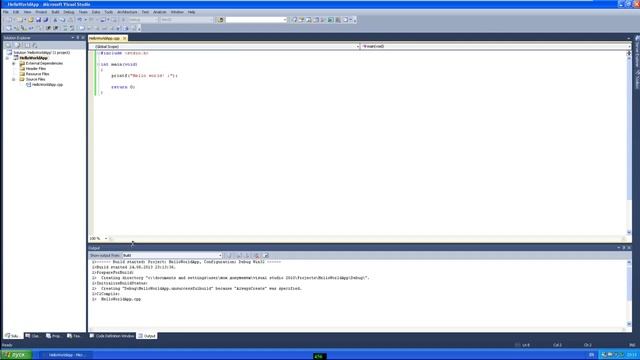The image size is (640, 360).
Task: Switch to the Team Explorer bottom tab
Action: (x=75, y=336)
